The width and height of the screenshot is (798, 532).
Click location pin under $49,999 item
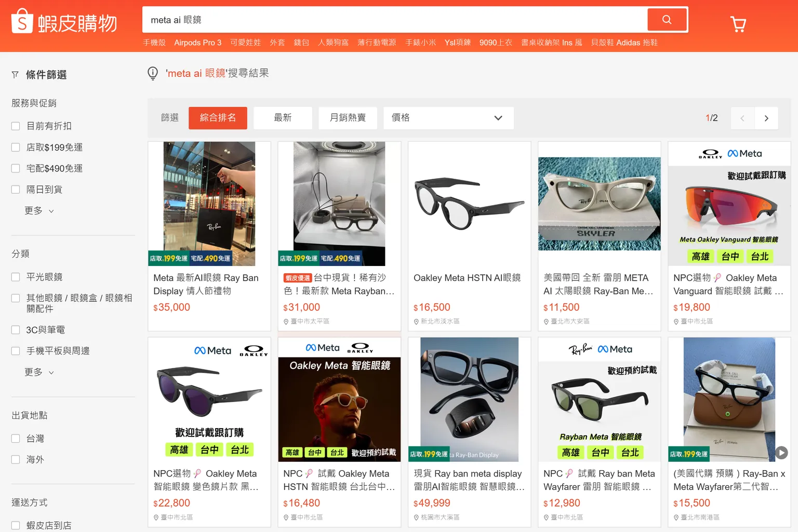[416, 517]
